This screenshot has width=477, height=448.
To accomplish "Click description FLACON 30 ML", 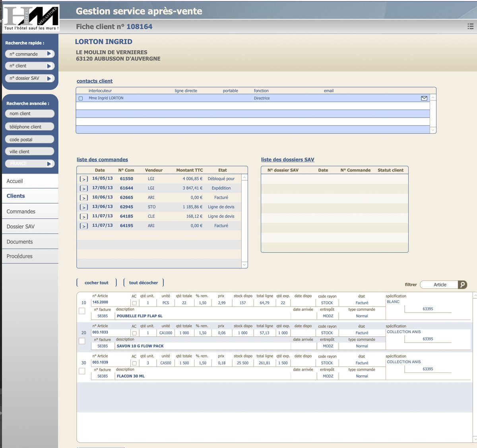I will click(131, 376).
